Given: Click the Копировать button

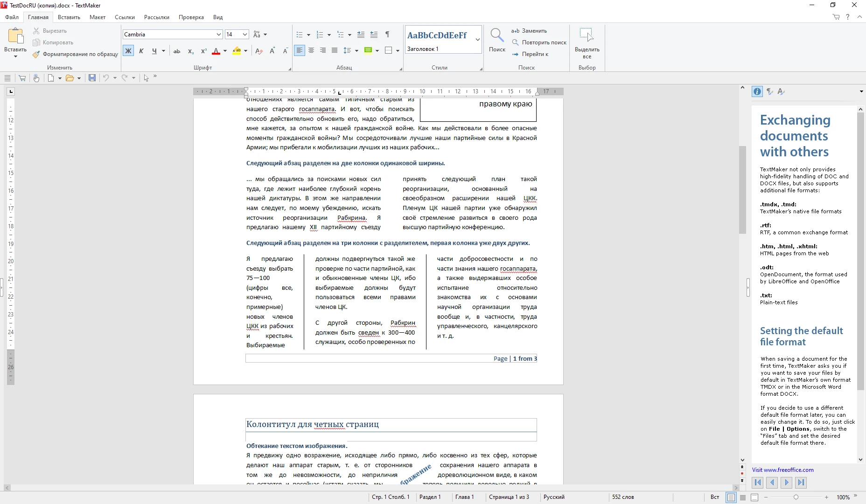Looking at the screenshot, I should click(53, 42).
